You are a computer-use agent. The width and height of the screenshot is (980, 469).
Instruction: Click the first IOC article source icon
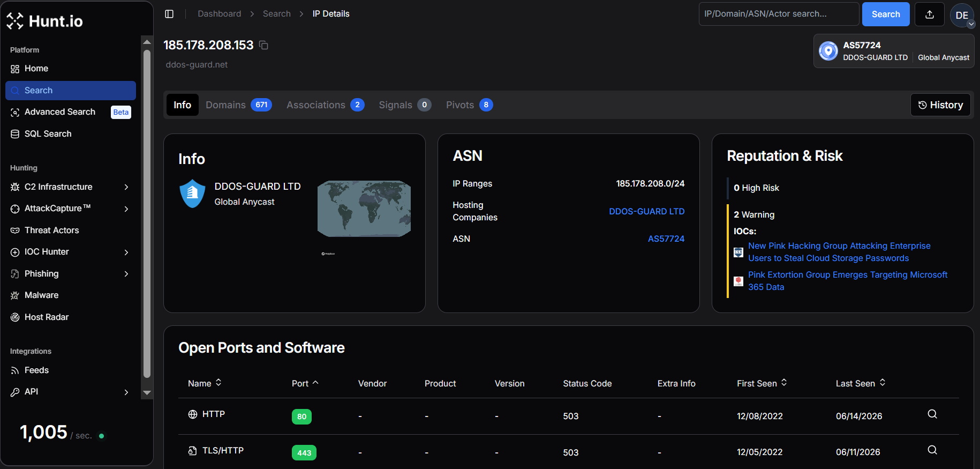point(738,252)
